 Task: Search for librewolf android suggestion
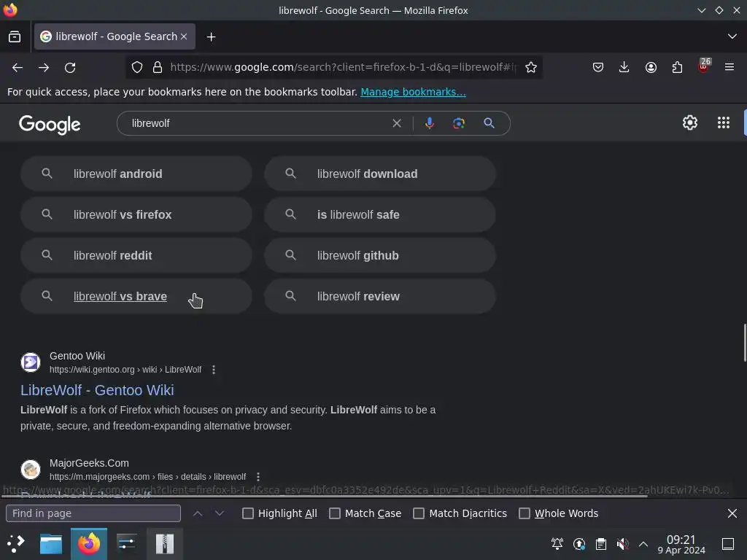[136, 174]
